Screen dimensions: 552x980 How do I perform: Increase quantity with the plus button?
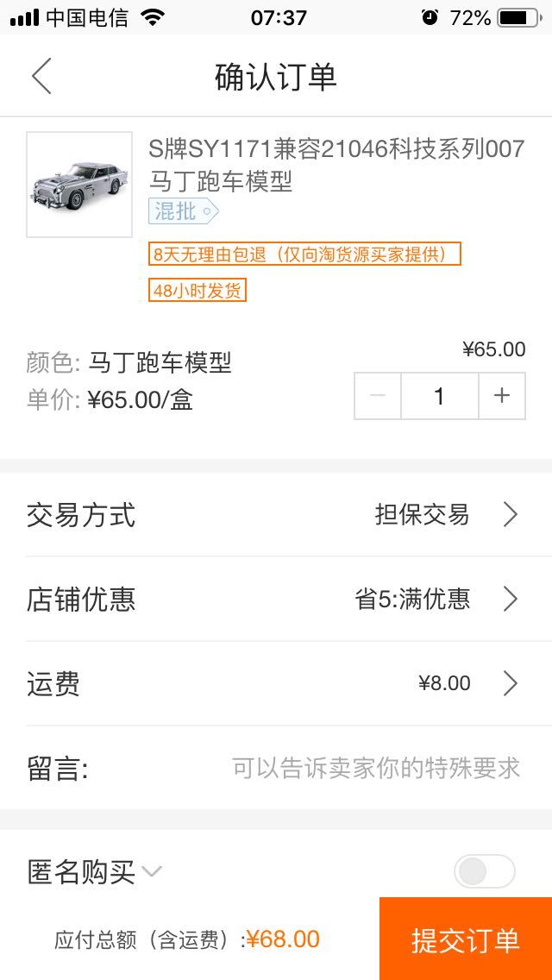point(502,396)
